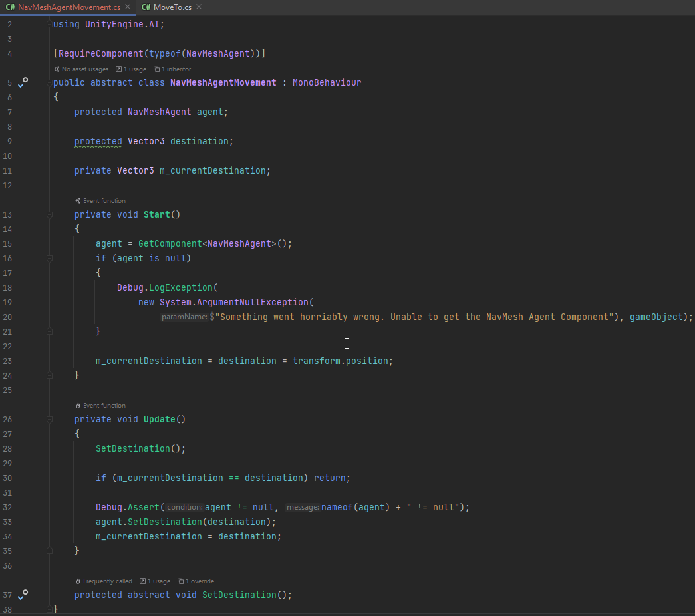Collapse the using directives fold on line 2
This screenshot has height=616, width=695.
coord(49,24)
